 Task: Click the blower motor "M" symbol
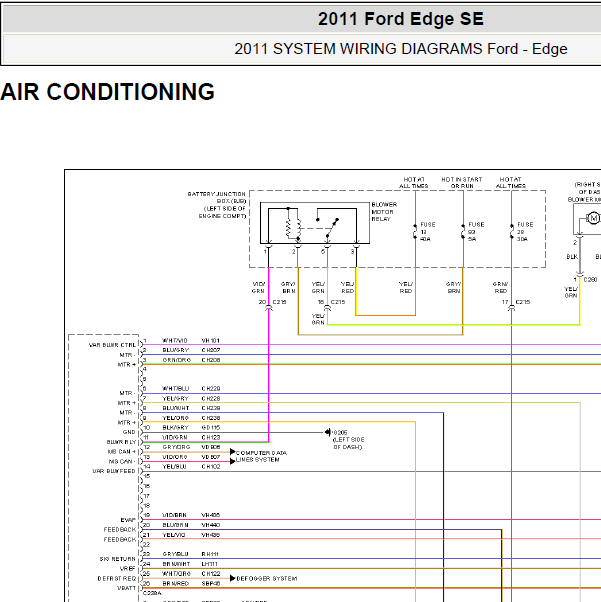point(594,218)
